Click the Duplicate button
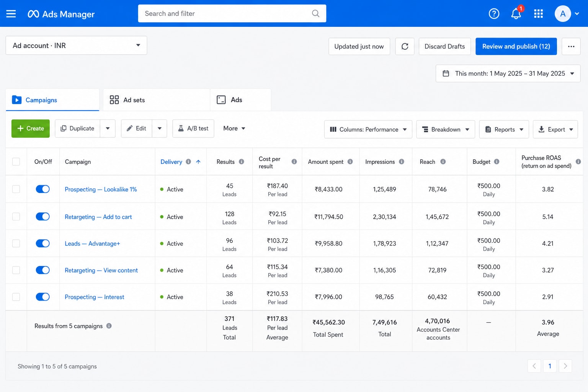This screenshot has width=588, height=392. [78, 129]
